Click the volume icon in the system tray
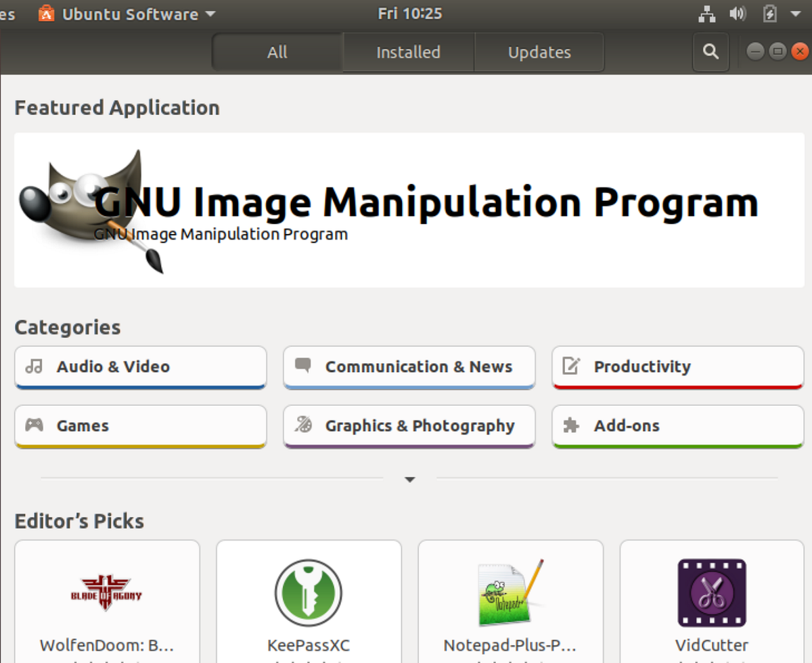Image resolution: width=812 pixels, height=663 pixels. coord(738,13)
